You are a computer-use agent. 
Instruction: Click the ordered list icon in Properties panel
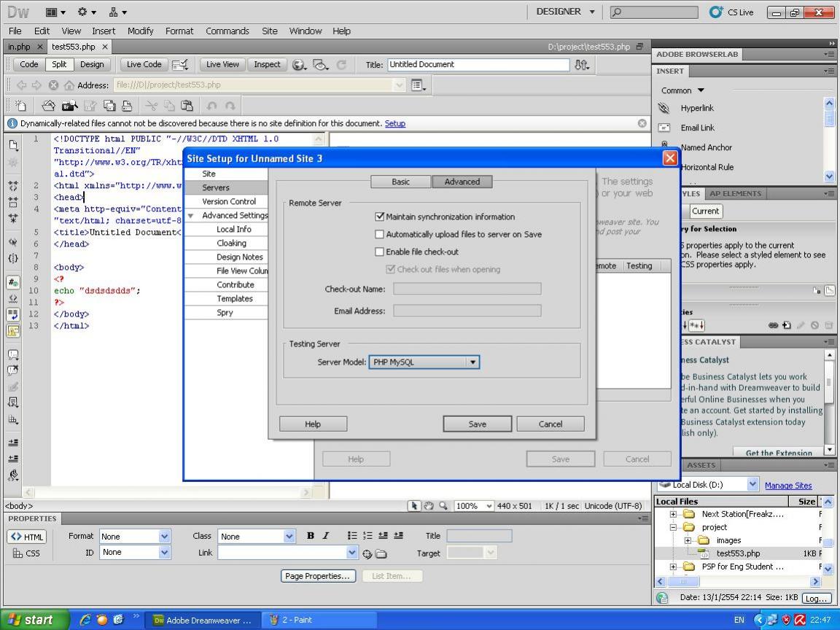[367, 536]
